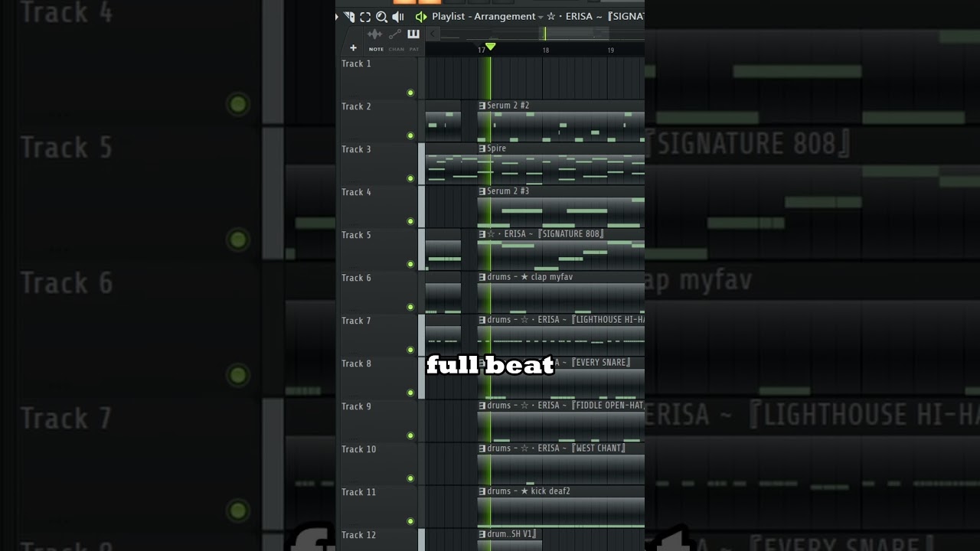
Task: Open the kick deaf2 clip menu icon
Action: (482, 491)
